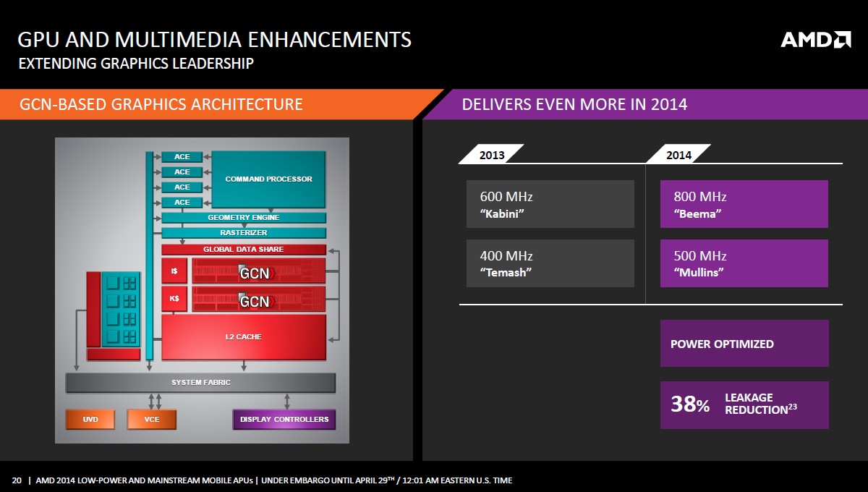
Task: Click the 'POWER OPTIMIZED' box
Action: click(x=744, y=344)
